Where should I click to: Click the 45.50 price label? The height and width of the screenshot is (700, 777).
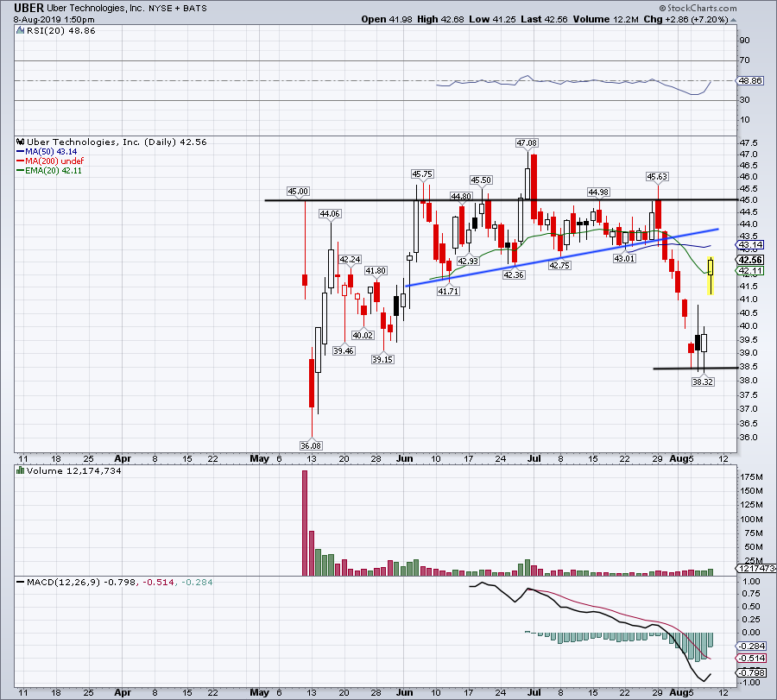tap(481, 180)
